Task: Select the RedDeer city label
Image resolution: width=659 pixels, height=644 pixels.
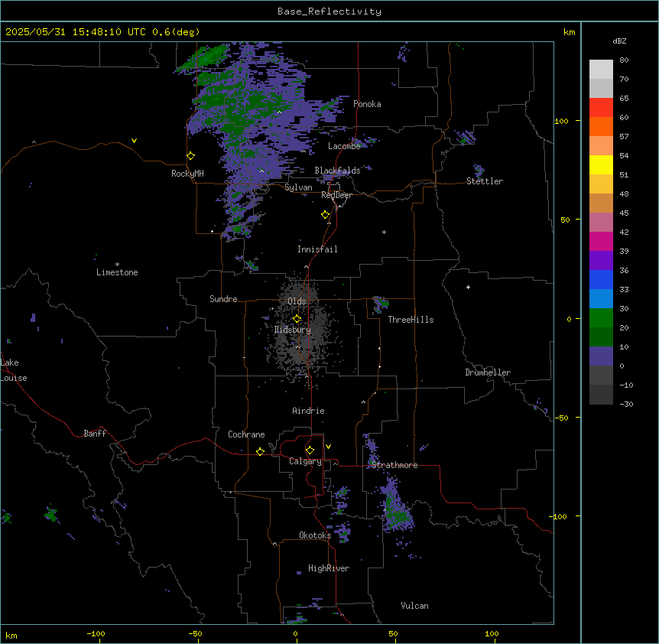Action: click(336, 195)
